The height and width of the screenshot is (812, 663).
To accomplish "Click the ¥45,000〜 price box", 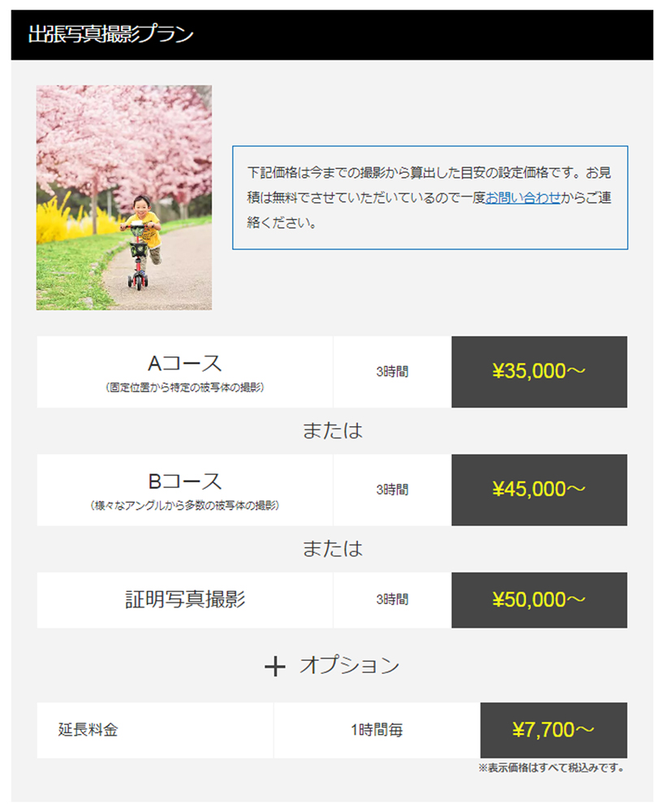I will (539, 490).
